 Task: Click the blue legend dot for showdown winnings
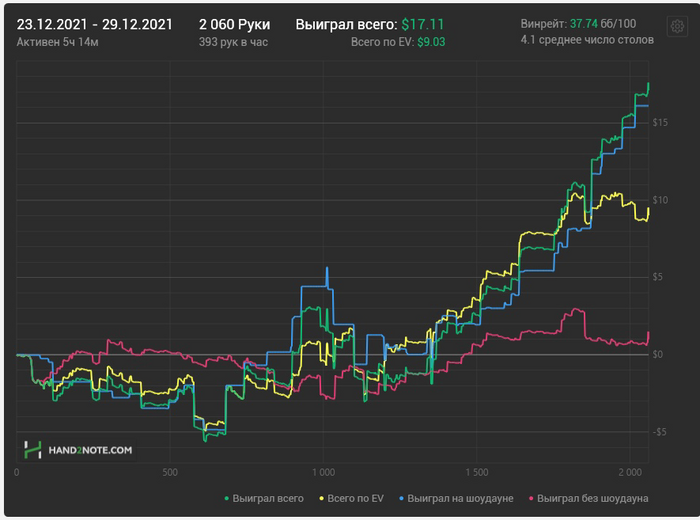pyautogui.click(x=401, y=498)
